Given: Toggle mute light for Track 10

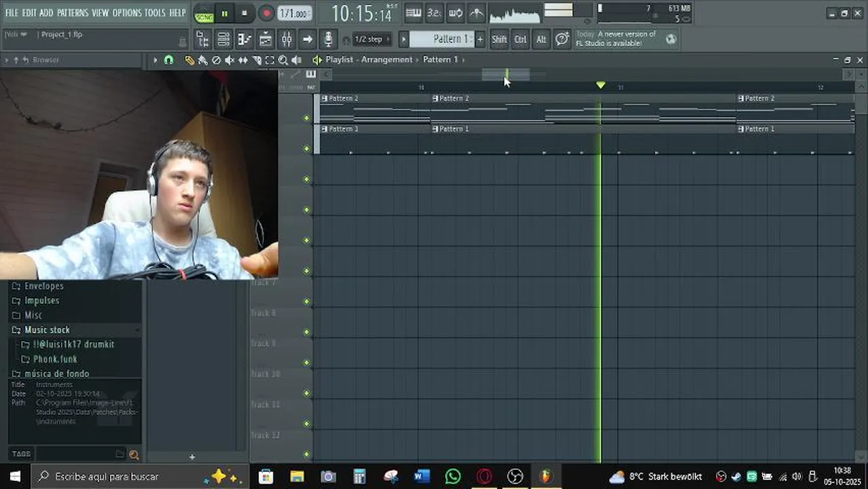Looking at the screenshot, I should click(306, 393).
